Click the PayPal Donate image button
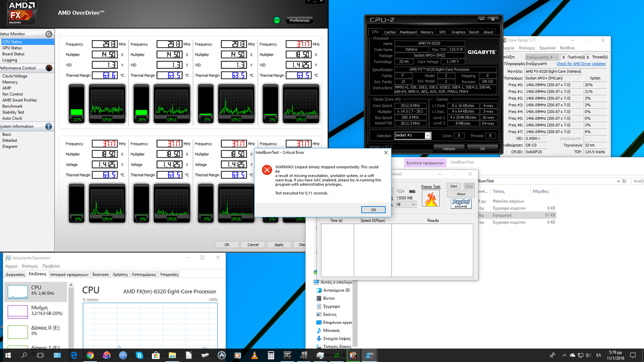The height and width of the screenshot is (362, 644). (461, 204)
